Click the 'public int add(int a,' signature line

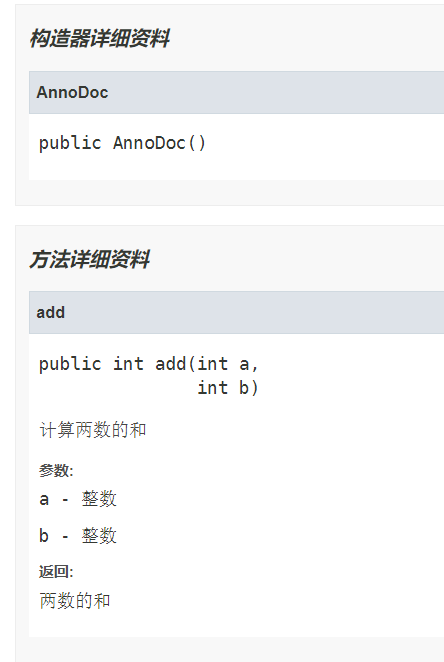click(148, 364)
